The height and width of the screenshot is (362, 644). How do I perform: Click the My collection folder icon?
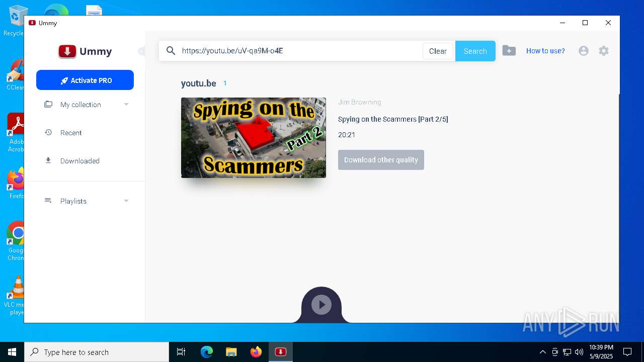(48, 105)
